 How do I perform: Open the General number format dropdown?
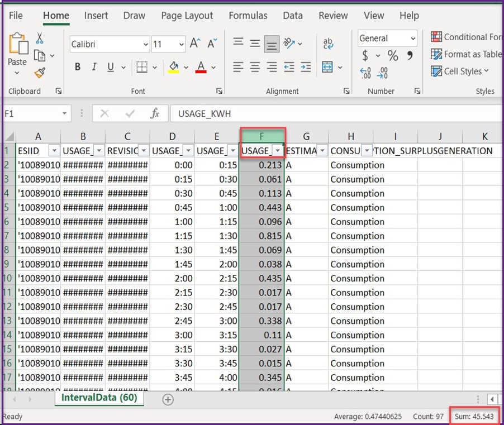pos(413,38)
